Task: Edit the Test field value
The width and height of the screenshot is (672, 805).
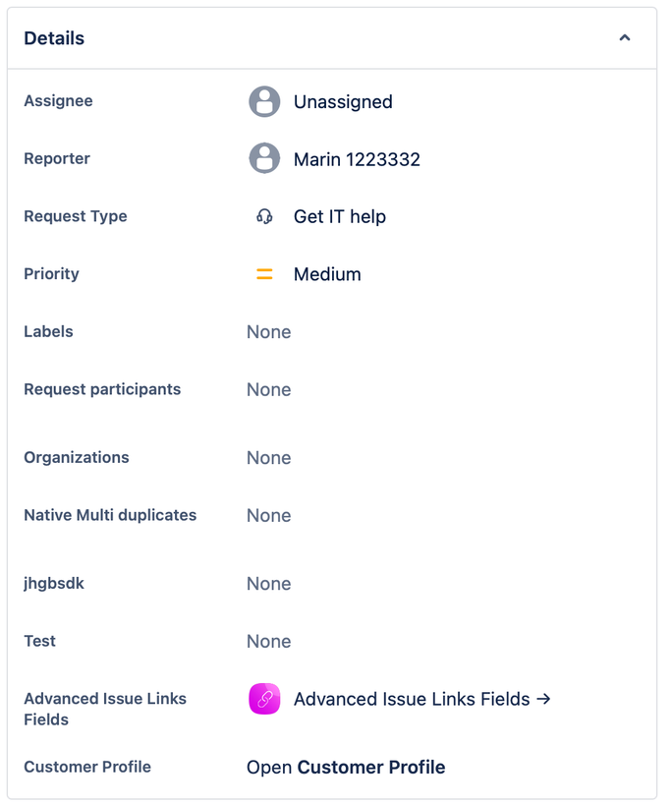Action: (x=268, y=642)
